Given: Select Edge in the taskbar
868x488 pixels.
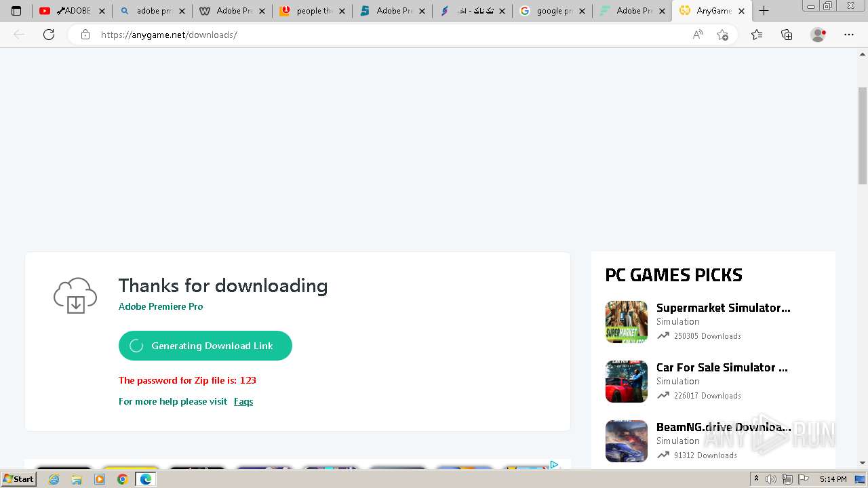Looking at the screenshot, I should [x=146, y=479].
